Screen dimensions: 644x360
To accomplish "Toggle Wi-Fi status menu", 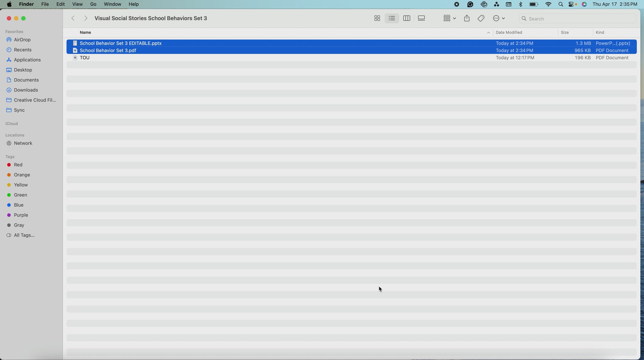I will (x=548, y=4).
